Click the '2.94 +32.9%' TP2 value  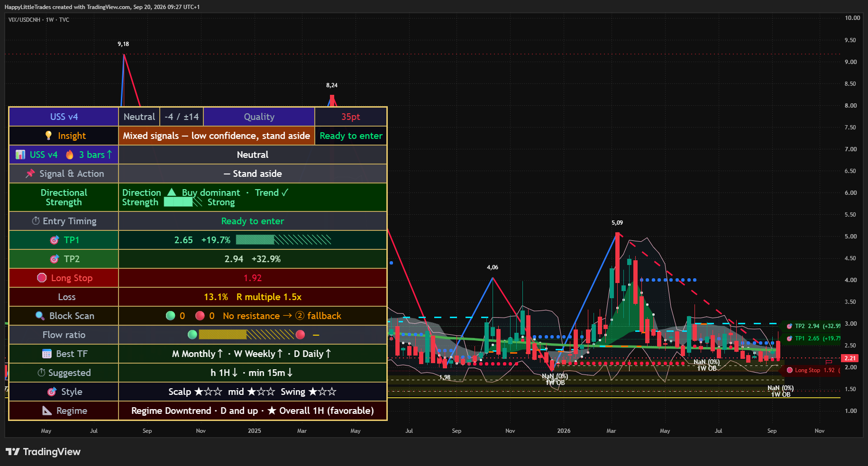(253, 259)
